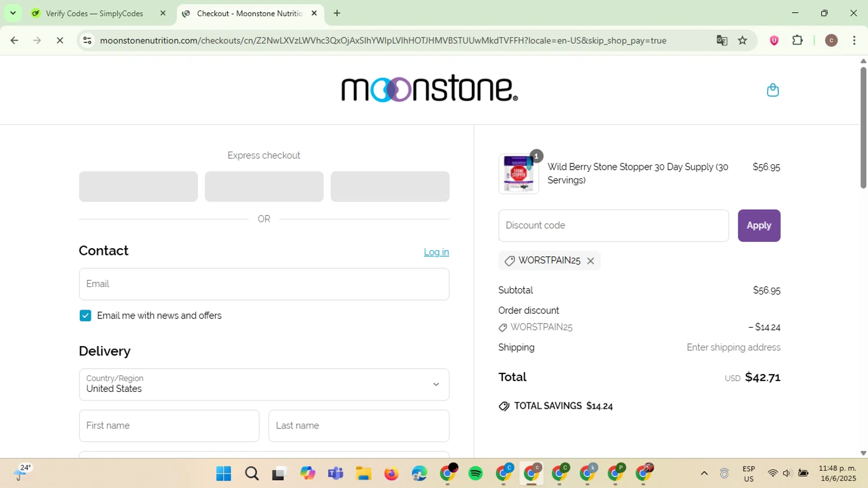Close the Verify Codes — SimplyCodes tab
The height and width of the screenshot is (488, 868).
coord(163,13)
